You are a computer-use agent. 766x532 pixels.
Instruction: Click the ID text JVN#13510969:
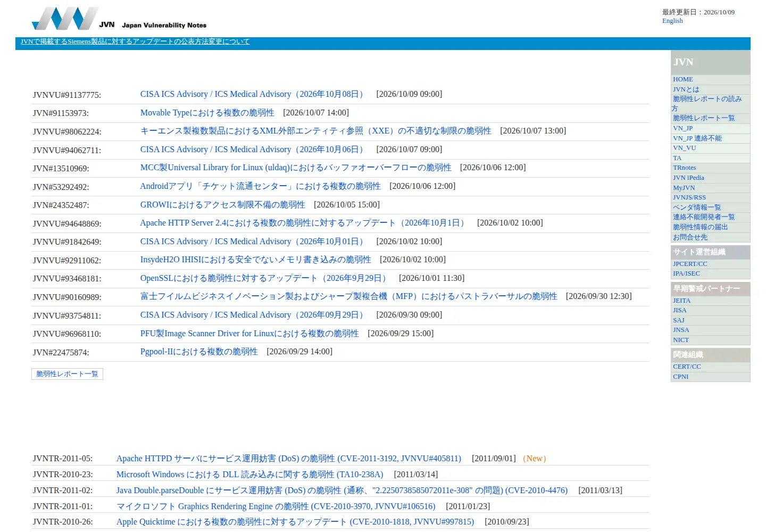tap(61, 169)
